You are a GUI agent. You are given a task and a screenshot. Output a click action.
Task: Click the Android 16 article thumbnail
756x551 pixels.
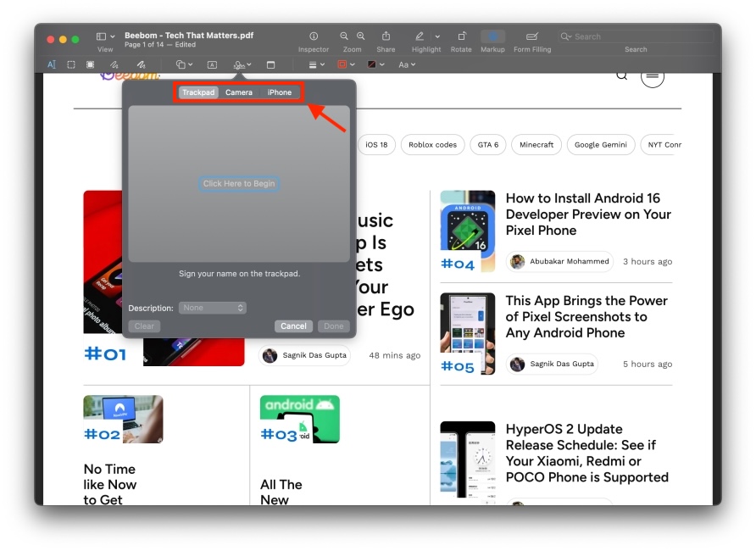pyautogui.click(x=468, y=231)
